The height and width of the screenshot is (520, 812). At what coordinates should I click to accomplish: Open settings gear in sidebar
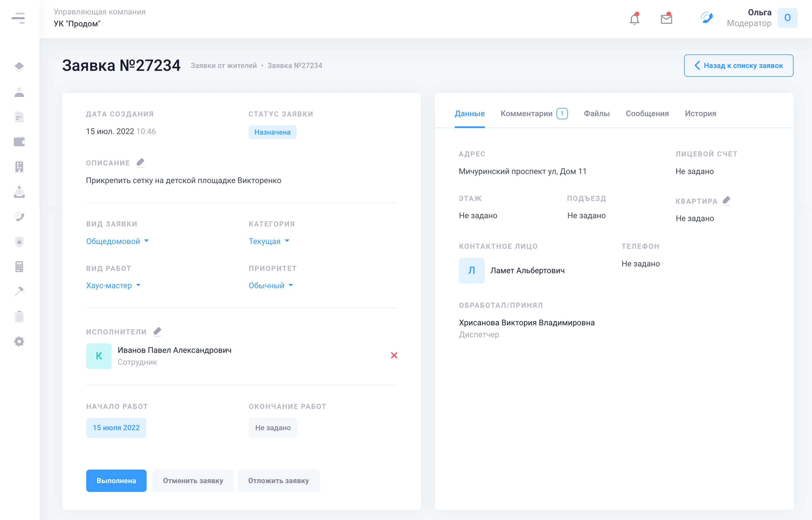click(19, 341)
